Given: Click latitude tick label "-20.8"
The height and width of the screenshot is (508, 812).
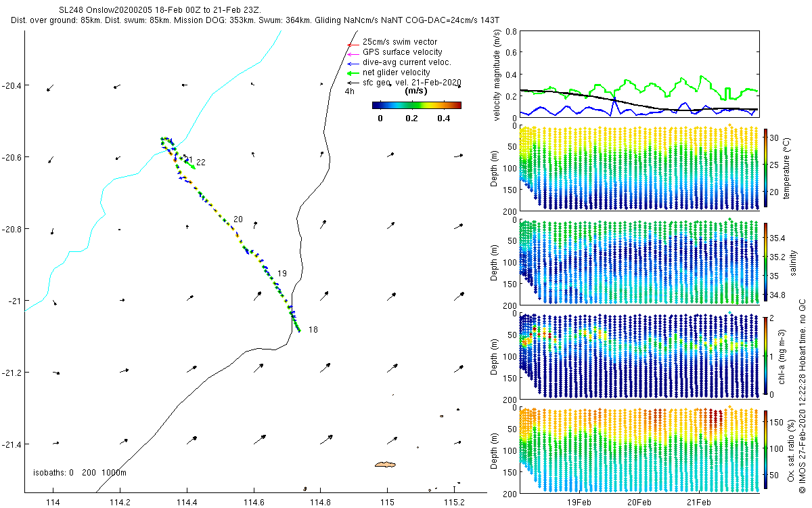Looking at the screenshot, I should click(x=12, y=229).
